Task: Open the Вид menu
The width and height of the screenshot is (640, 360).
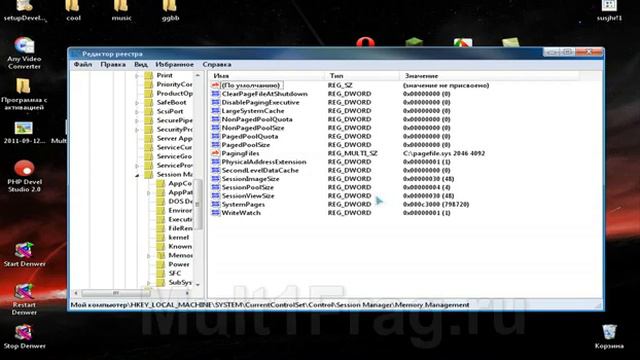Action: point(140,64)
